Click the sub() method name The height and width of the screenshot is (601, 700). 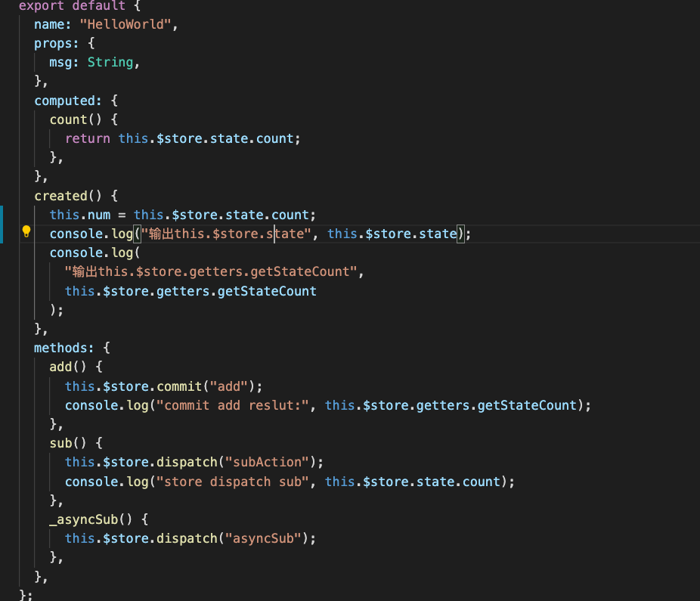click(x=60, y=444)
